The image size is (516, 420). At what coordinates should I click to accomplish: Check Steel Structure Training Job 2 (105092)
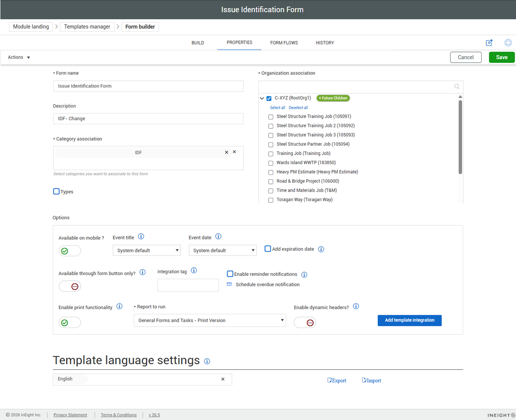coord(271,126)
